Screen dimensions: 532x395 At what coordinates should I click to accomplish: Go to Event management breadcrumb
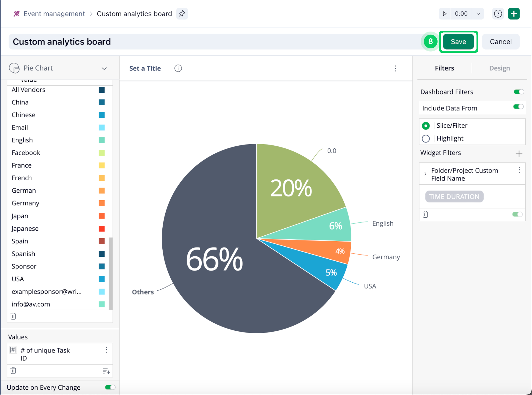(x=54, y=14)
